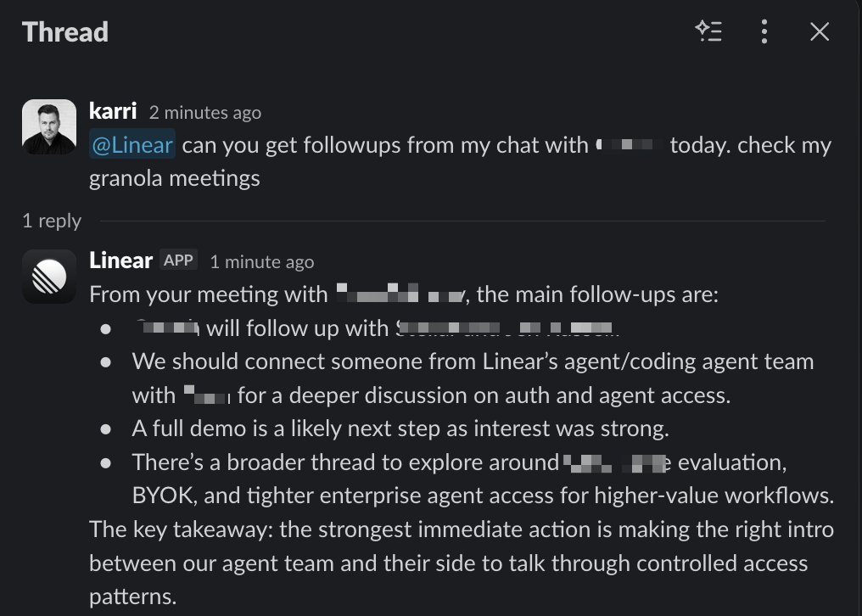Click the APP badge next to Linear

pyautogui.click(x=179, y=260)
